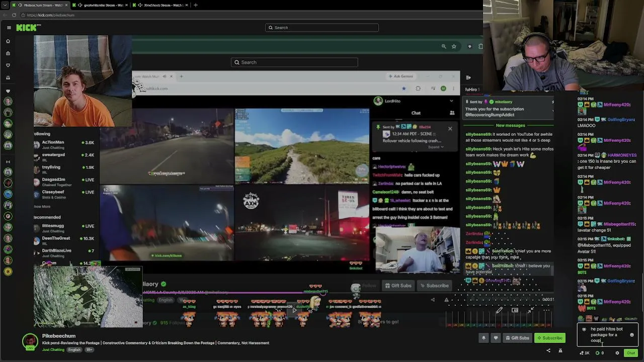Click the shrink arrows overlay icon
Image resolution: width=644 pixels, height=362 pixels.
[x=530, y=310]
